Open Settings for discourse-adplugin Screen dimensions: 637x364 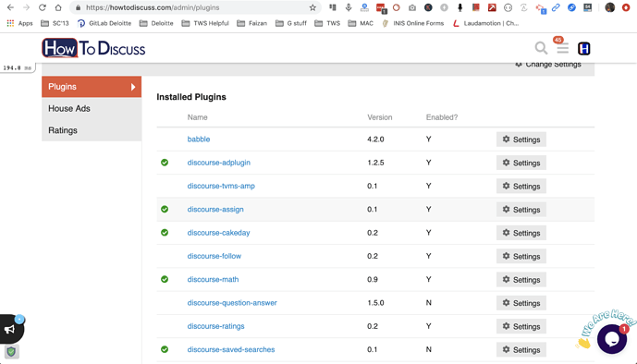point(521,163)
